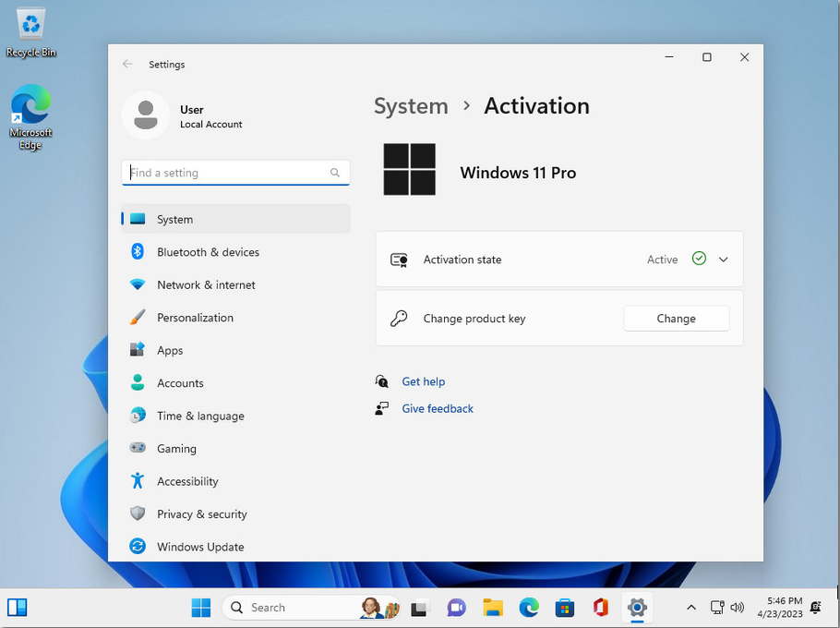The image size is (840, 628).
Task: Open the Get help link
Action: click(x=423, y=381)
